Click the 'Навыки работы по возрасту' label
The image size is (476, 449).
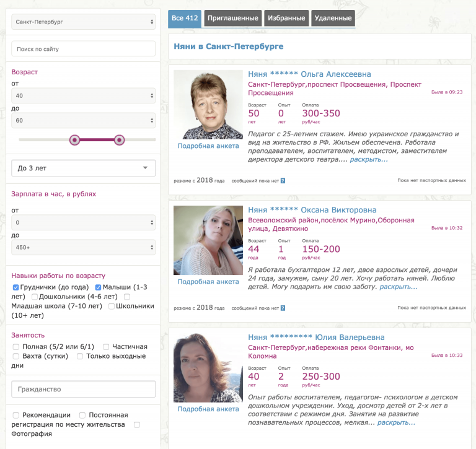58,276
